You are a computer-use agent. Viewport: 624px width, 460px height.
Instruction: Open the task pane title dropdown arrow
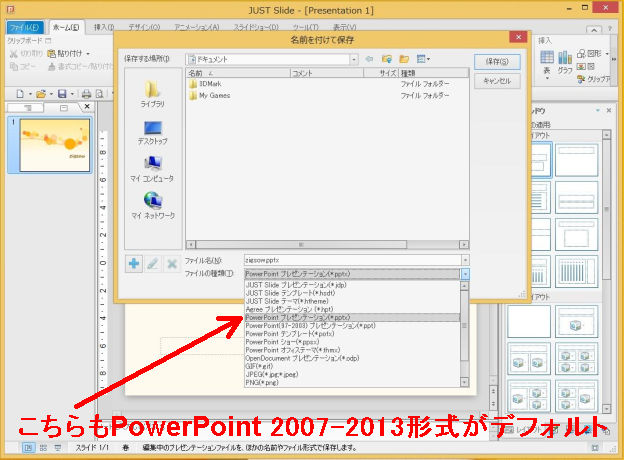pos(598,111)
